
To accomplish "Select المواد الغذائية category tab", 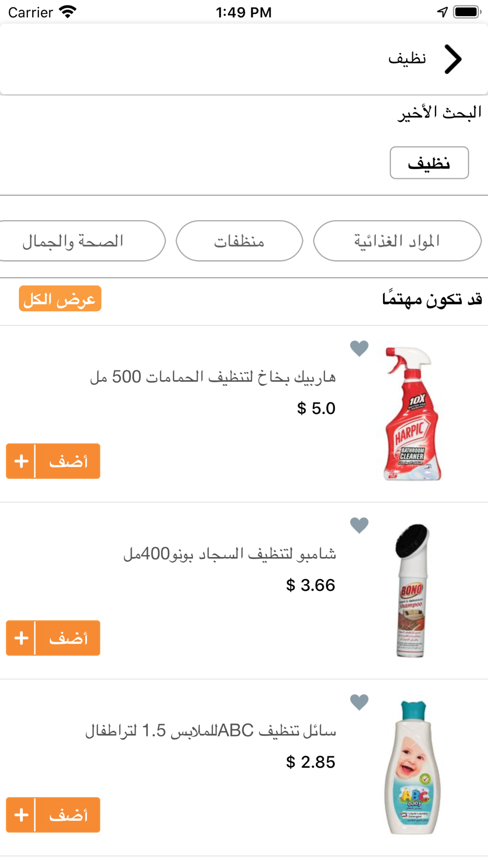I will tap(397, 241).
